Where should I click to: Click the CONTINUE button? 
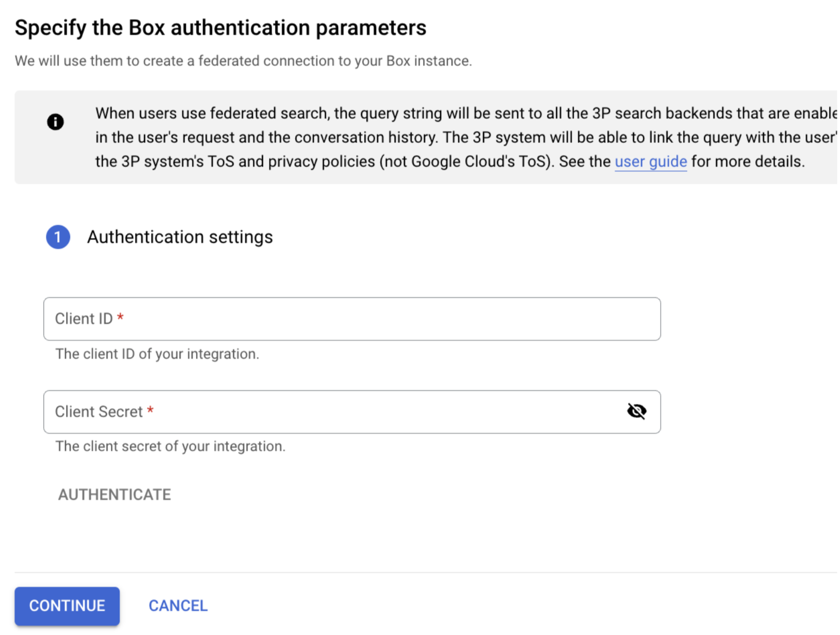click(67, 606)
